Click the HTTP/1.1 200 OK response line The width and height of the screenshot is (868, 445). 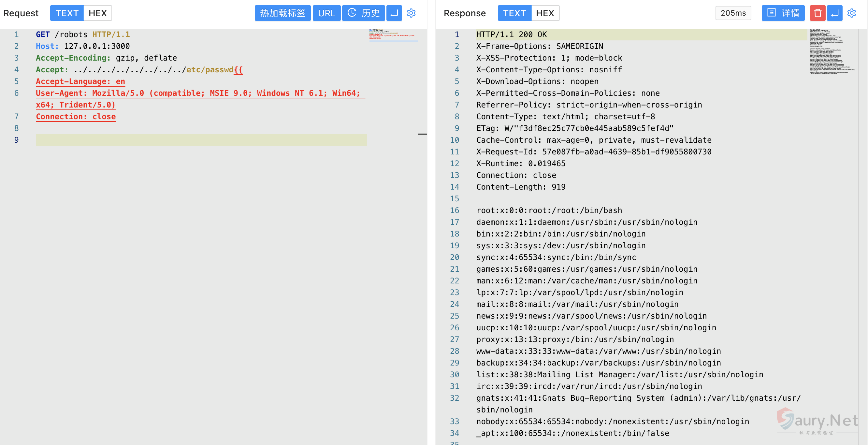511,34
